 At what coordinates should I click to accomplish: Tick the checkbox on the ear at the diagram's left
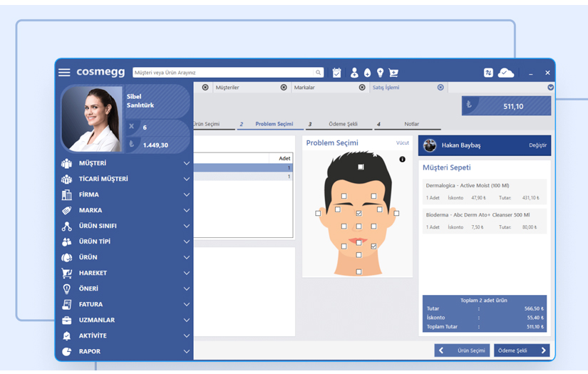pyautogui.click(x=318, y=213)
